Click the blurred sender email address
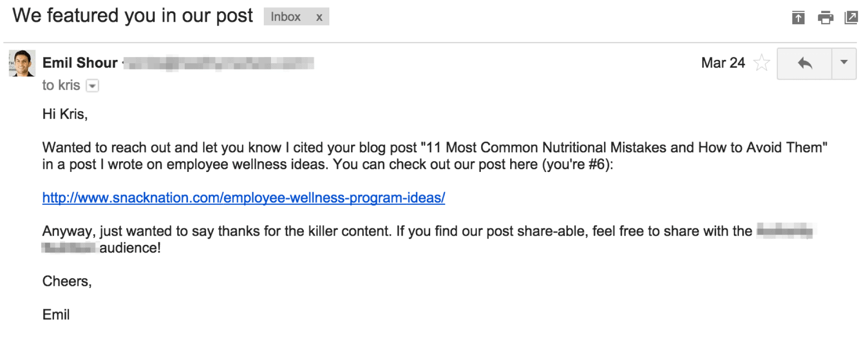The height and width of the screenshot is (338, 868). coord(218,63)
